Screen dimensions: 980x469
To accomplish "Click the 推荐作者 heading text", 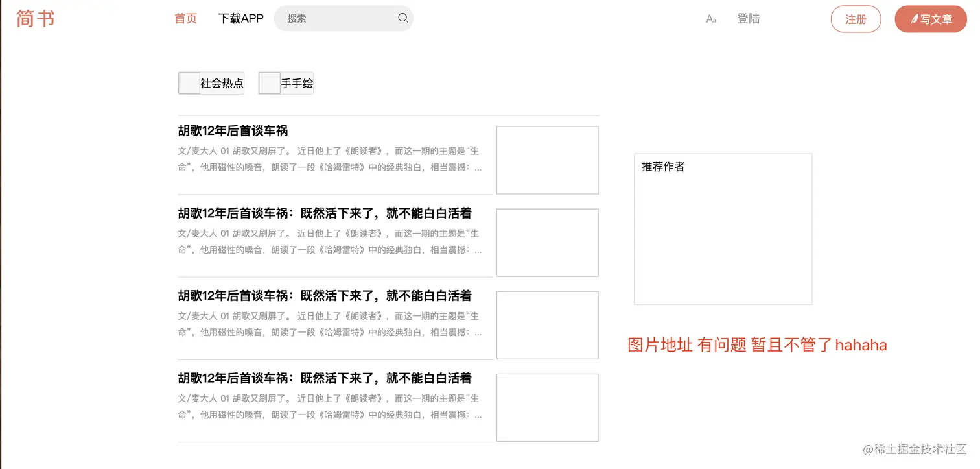I will [663, 167].
